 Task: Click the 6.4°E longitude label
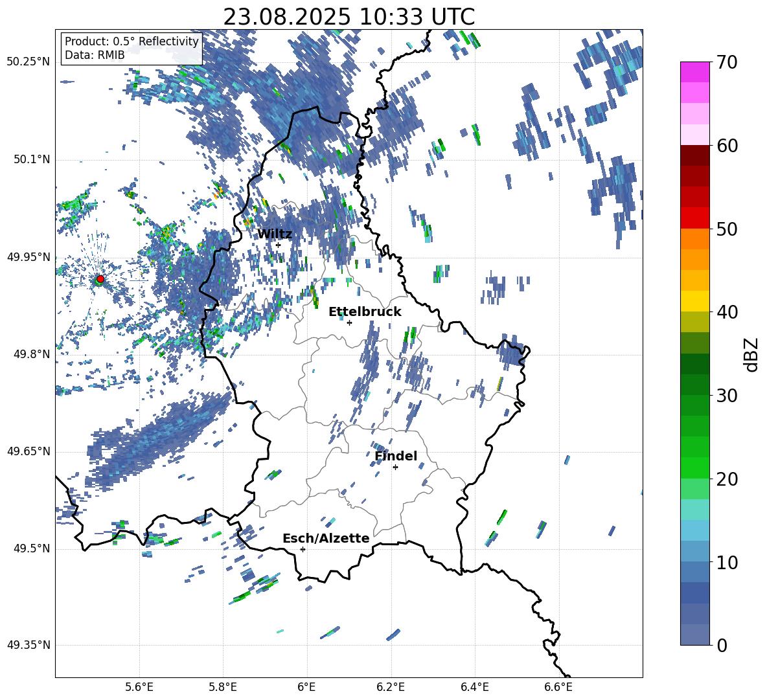(x=474, y=687)
